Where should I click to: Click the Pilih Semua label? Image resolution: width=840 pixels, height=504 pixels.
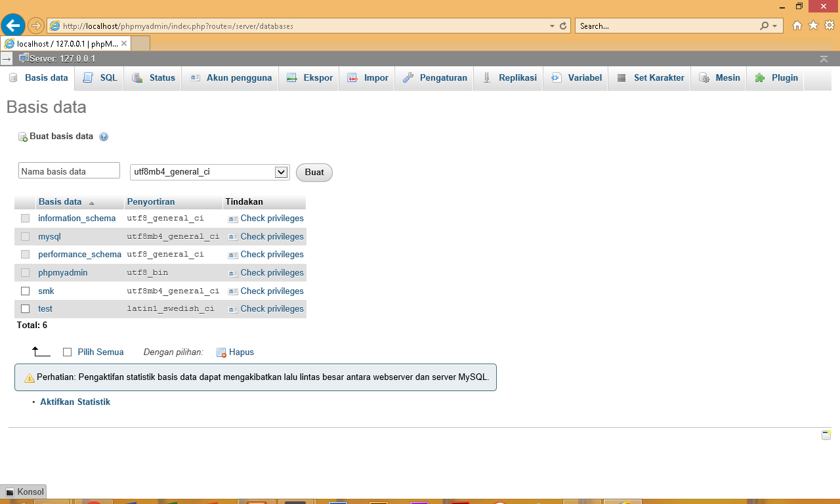100,352
